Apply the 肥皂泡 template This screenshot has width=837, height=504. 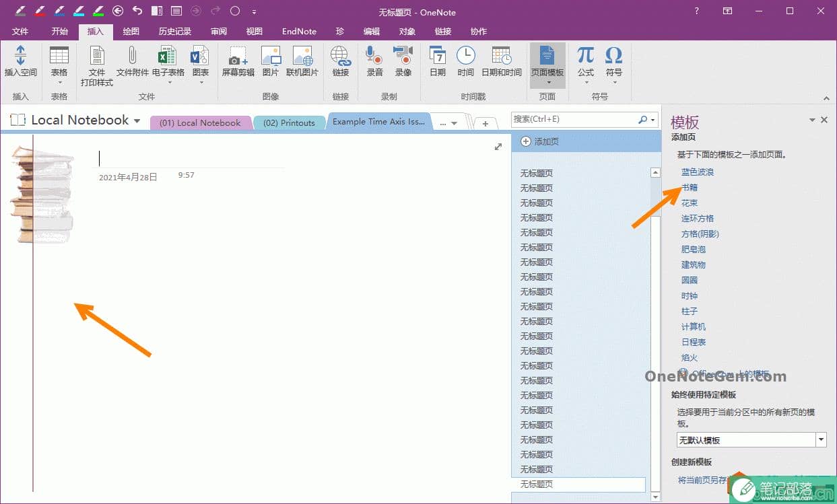point(694,249)
